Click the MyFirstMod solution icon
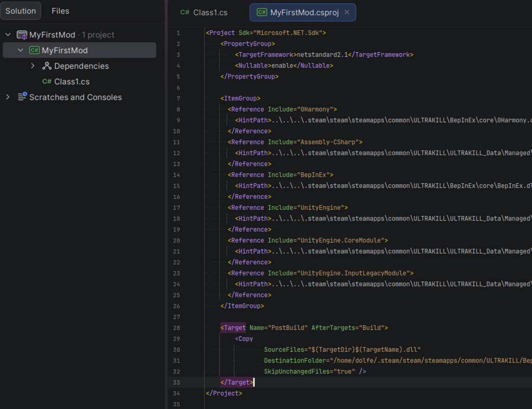The image size is (532, 409). [22, 35]
